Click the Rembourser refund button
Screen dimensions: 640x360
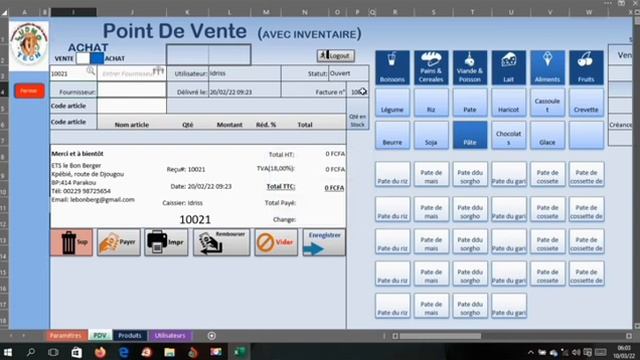[x=222, y=242]
